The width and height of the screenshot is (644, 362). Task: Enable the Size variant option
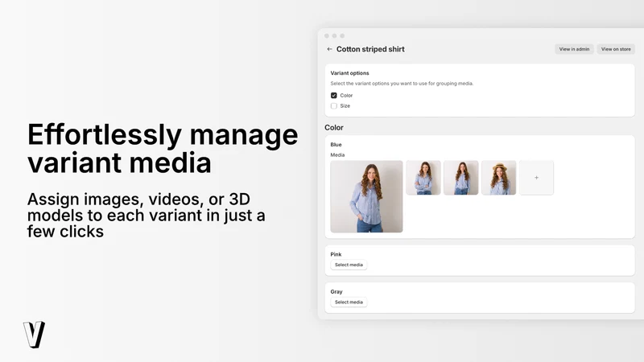coord(334,106)
